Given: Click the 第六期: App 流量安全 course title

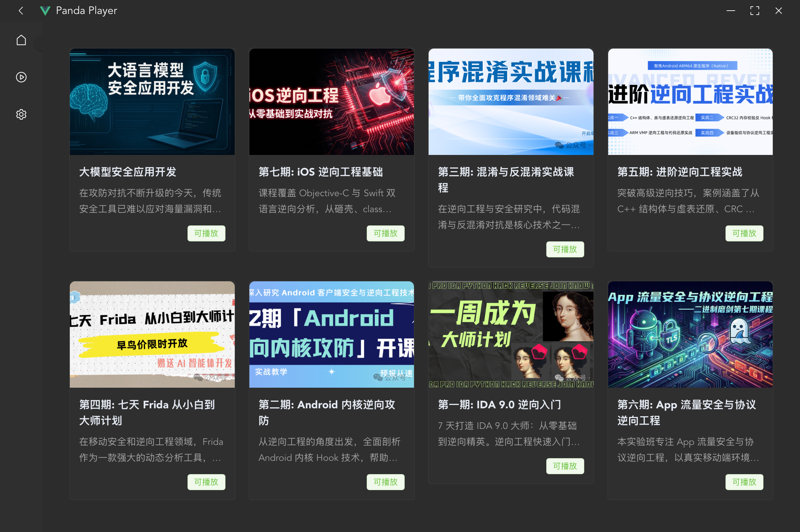Looking at the screenshot, I should pos(686,412).
